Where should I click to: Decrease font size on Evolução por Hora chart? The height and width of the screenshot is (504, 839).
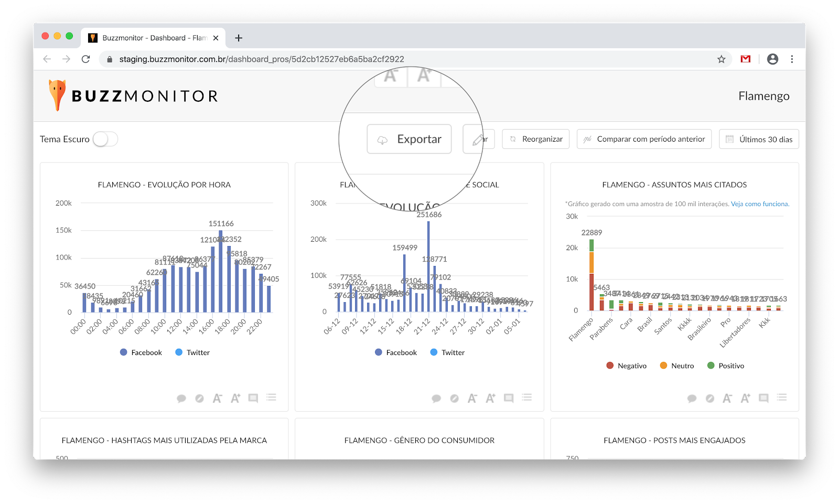coord(217,399)
